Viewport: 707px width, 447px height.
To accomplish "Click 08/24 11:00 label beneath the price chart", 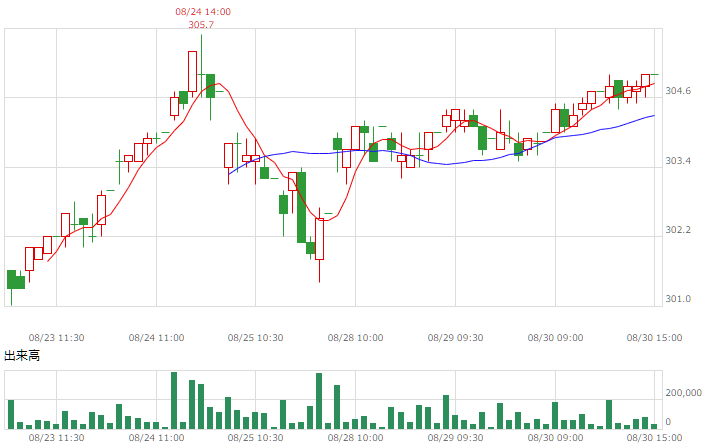I will (x=156, y=338).
